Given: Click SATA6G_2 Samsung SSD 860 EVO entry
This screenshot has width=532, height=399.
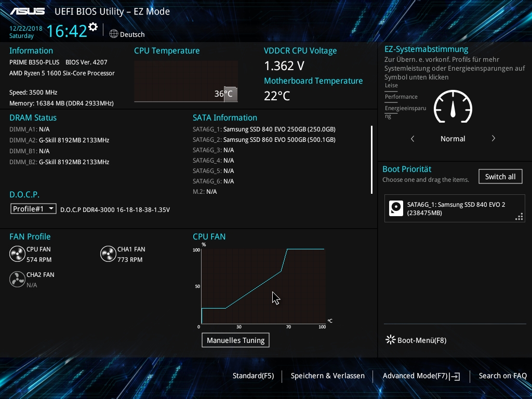Looking at the screenshot, I should coord(264,139).
